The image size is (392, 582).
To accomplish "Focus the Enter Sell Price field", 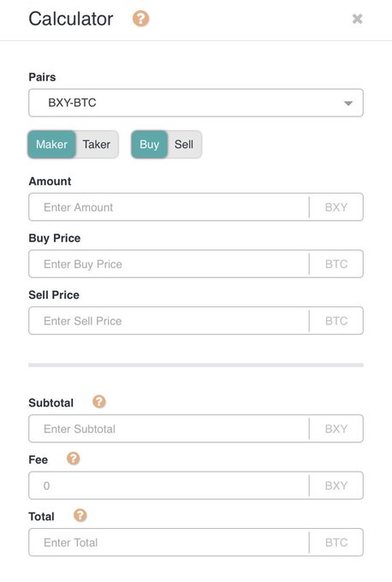I will (x=169, y=321).
